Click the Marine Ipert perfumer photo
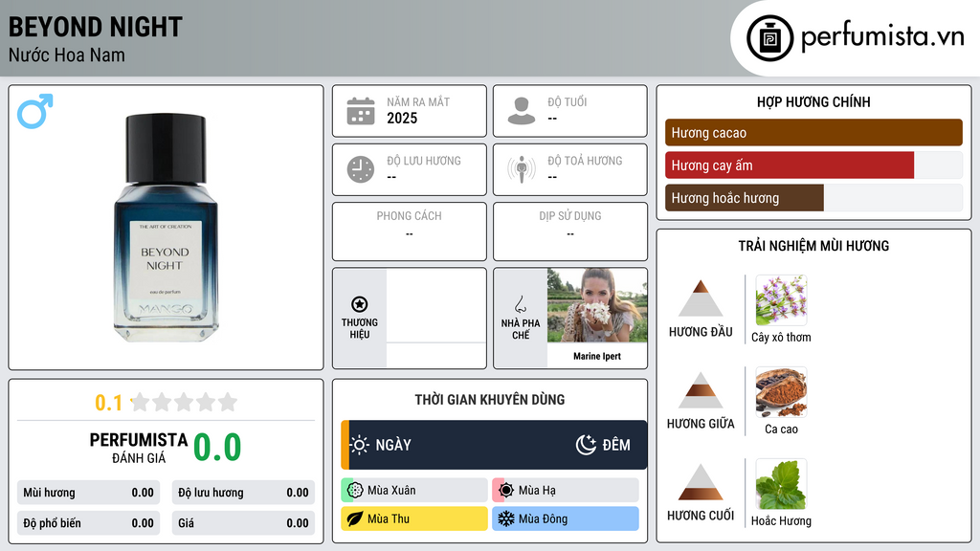 click(x=597, y=305)
